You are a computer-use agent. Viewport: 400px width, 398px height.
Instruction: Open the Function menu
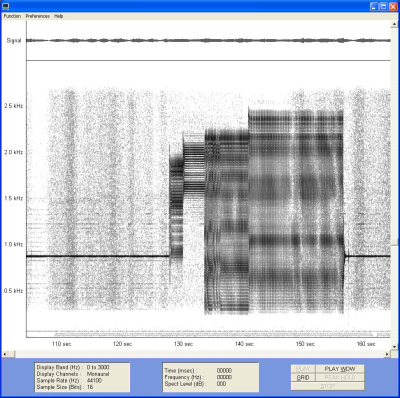(12, 16)
